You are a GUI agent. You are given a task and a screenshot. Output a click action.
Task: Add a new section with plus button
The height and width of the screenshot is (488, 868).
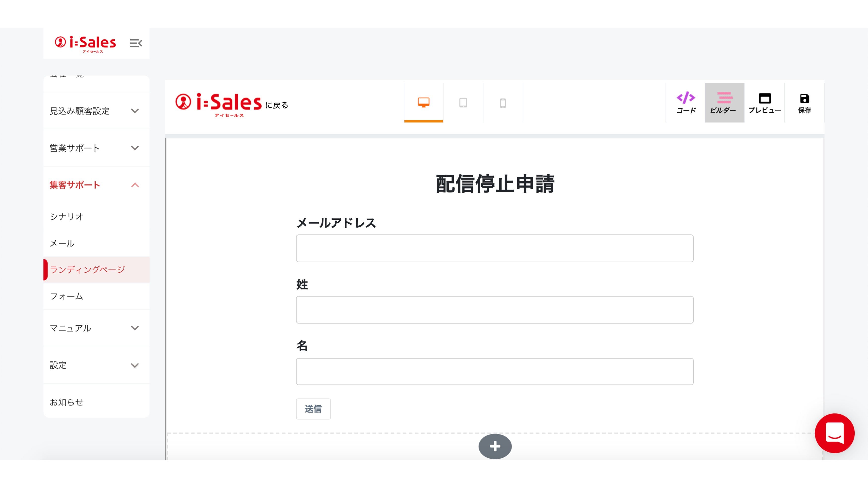click(495, 446)
